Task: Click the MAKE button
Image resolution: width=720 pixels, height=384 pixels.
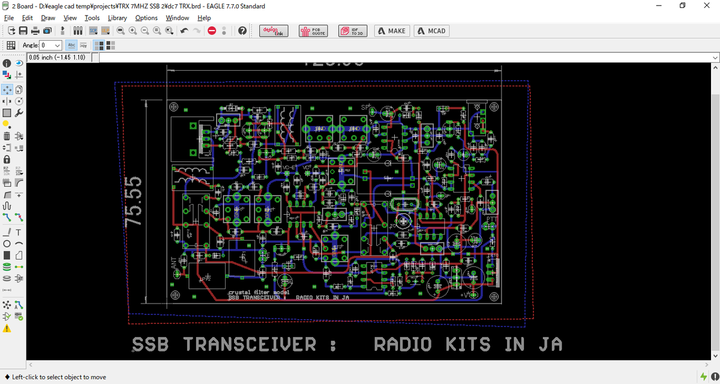Action: click(392, 31)
